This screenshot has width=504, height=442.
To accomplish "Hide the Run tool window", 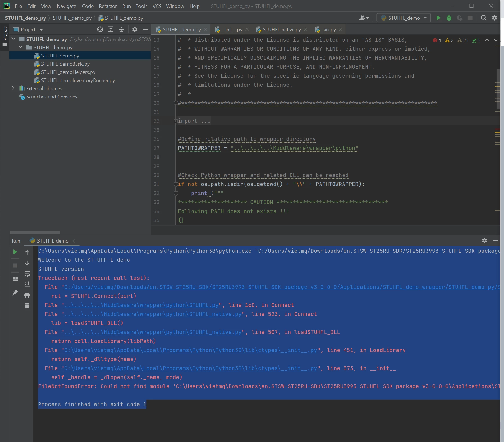I will [495, 240].
